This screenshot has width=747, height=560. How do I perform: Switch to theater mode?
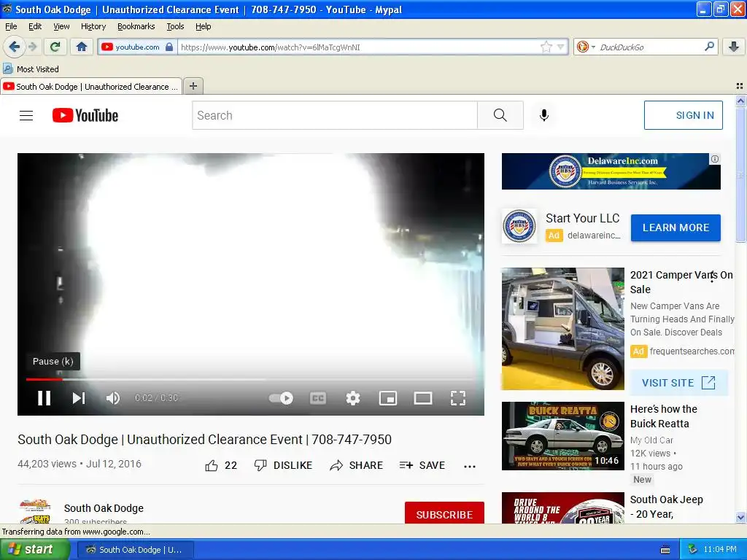point(423,398)
